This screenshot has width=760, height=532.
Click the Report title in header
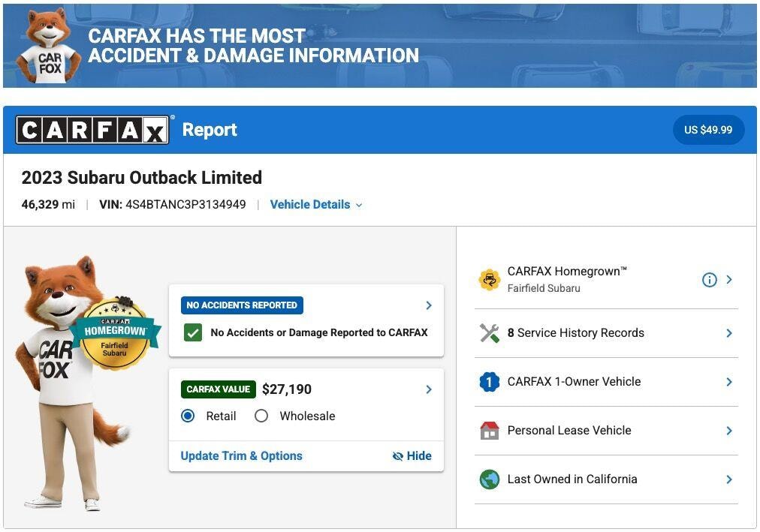coord(210,130)
